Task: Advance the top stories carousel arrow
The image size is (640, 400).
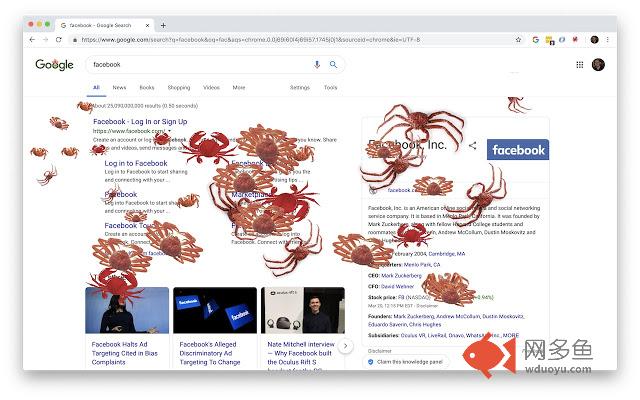Action: 345,346
